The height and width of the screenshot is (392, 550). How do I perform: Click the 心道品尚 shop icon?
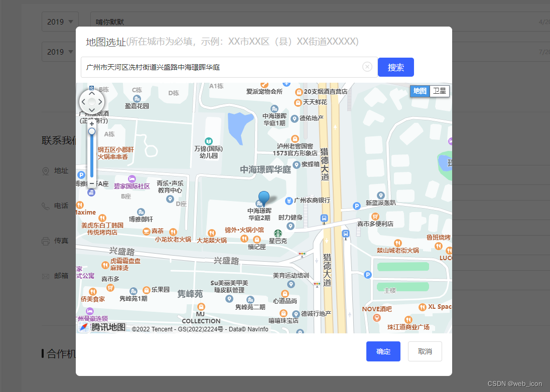(x=285, y=293)
